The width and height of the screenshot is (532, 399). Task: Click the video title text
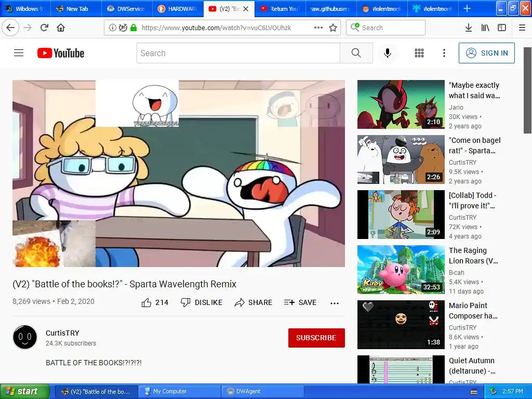coord(125,284)
